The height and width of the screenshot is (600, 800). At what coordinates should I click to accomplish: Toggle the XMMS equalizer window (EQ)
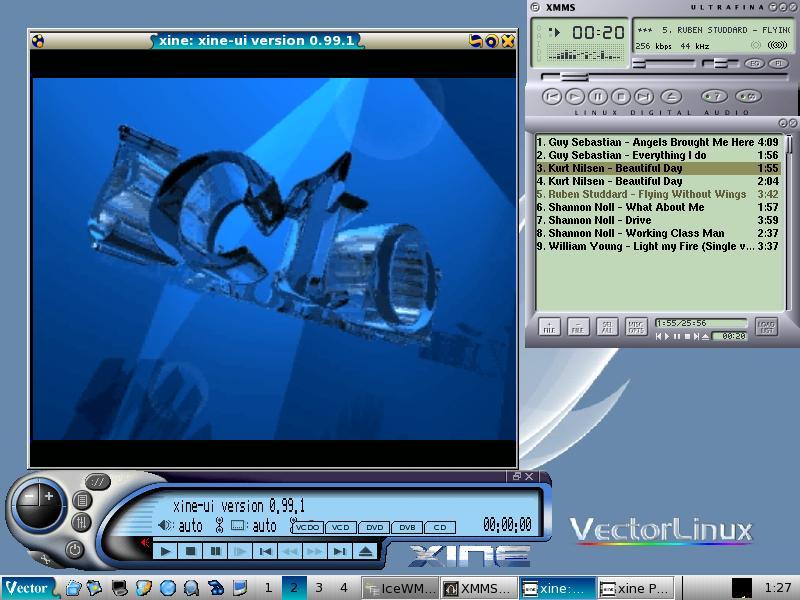coord(754,63)
